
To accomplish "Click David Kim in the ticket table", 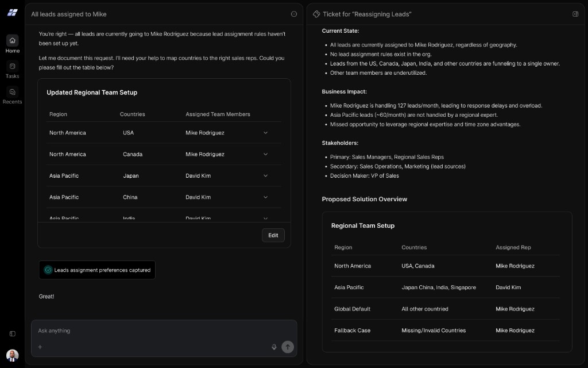I will point(508,287).
